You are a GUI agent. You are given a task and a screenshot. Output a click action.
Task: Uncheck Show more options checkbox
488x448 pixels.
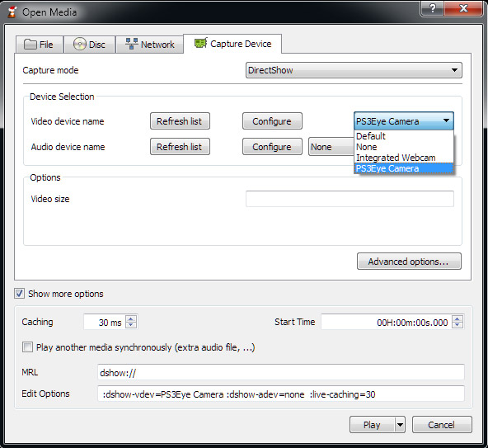pos(19,294)
